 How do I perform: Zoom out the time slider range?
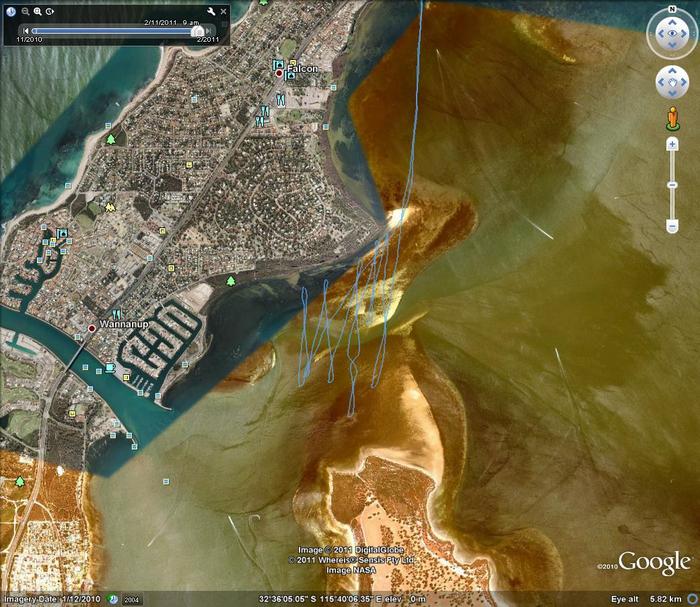pyautogui.click(x=23, y=11)
